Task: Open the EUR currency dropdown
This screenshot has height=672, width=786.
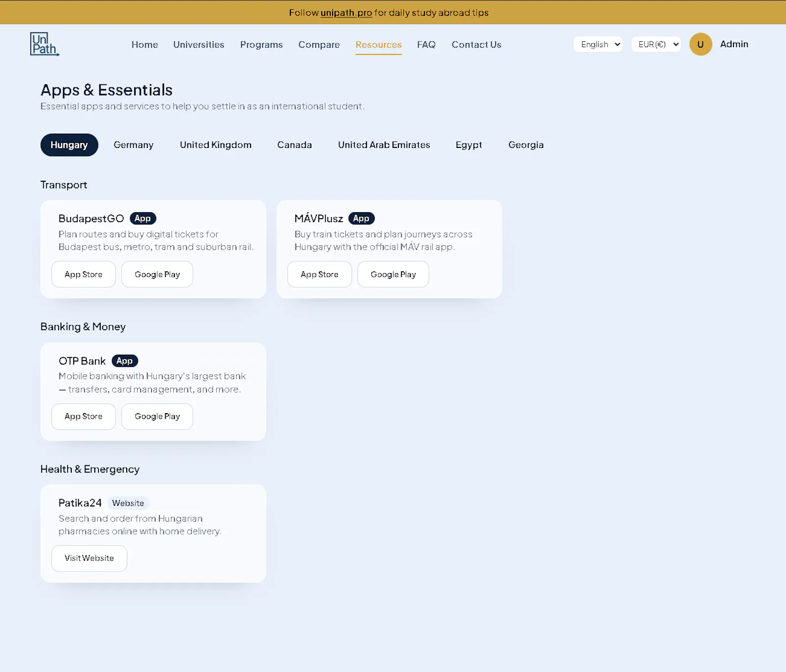Action: (x=656, y=44)
